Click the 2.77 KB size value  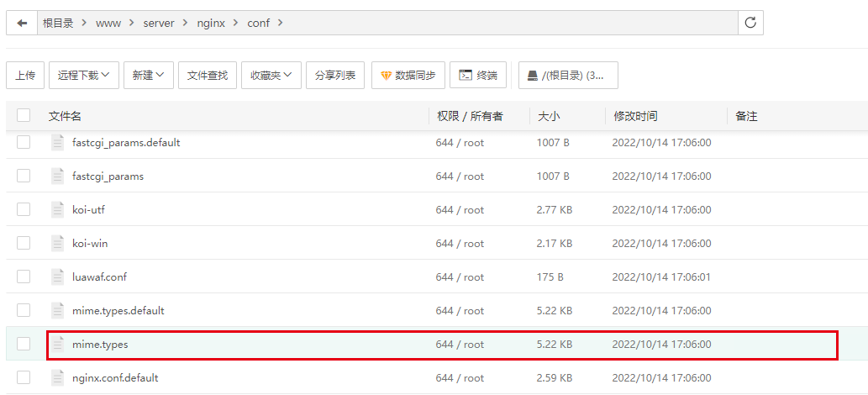(555, 210)
